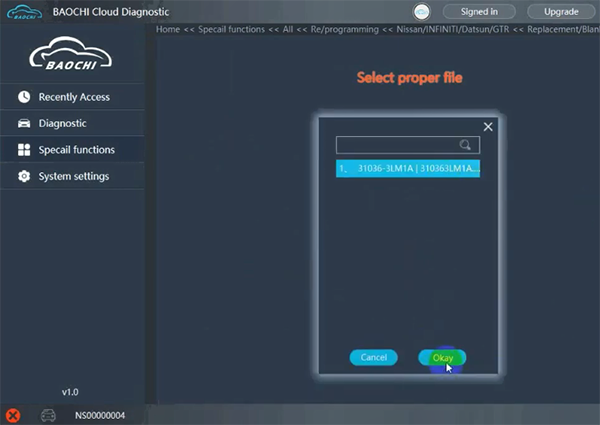Screen dimensions: 600x425
Task: Click the BAOCHI car logo in title bar
Action: click(x=24, y=12)
